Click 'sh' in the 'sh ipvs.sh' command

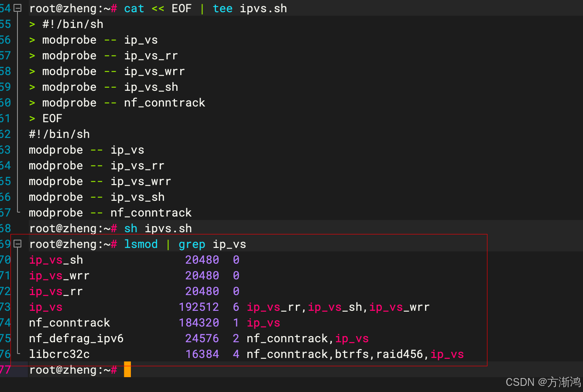(x=130, y=228)
